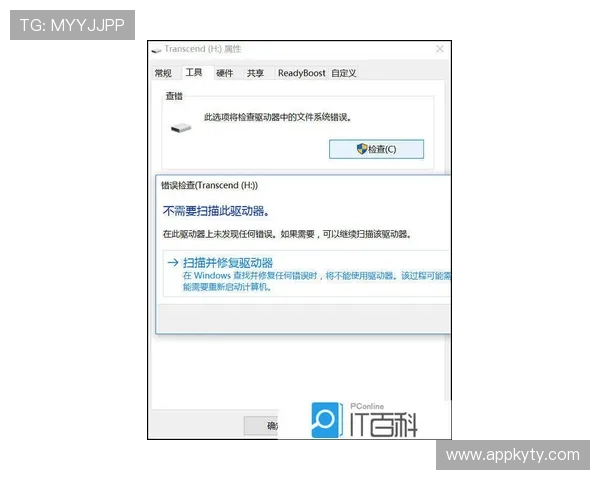Click the drive icon in the title bar
The image size is (600, 480).
click(156, 50)
